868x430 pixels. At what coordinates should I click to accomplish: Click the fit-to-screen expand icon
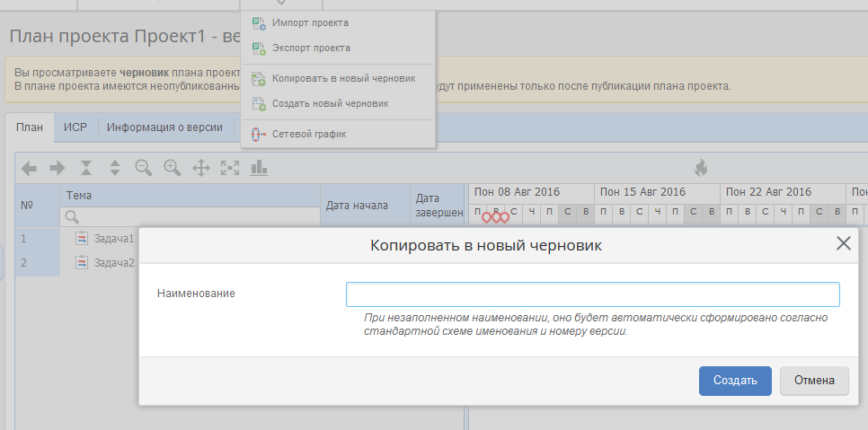(x=230, y=167)
